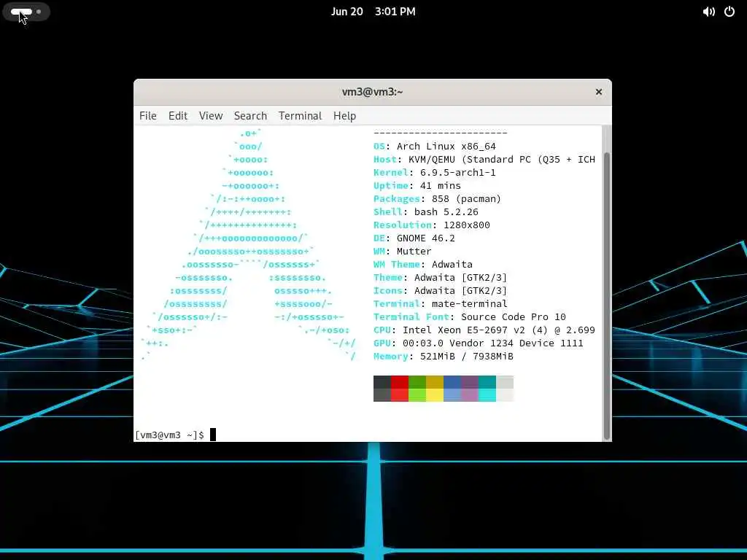Image resolution: width=747 pixels, height=560 pixels.
Task: Click the volume speaker icon
Action: (x=708, y=12)
